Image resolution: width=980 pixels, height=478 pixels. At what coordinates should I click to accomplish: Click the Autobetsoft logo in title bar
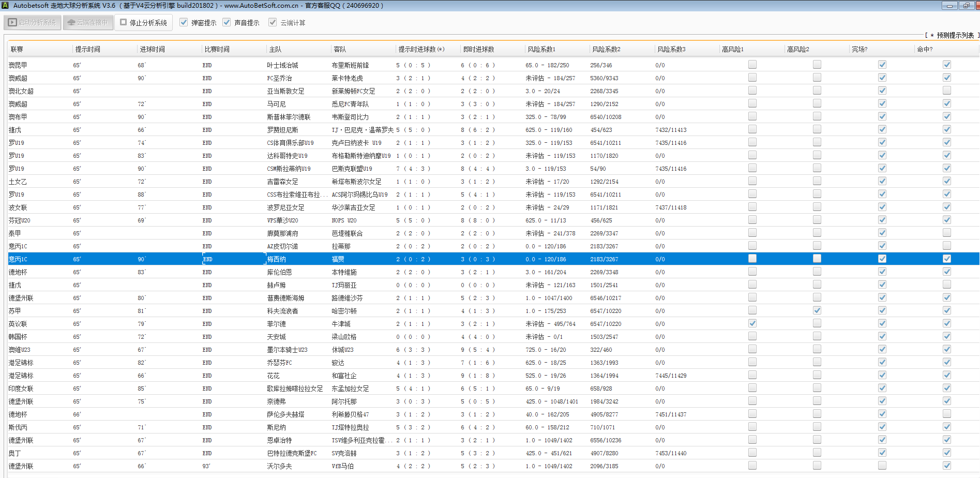(x=5, y=6)
